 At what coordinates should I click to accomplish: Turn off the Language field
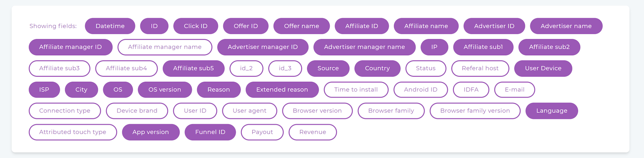551,111
